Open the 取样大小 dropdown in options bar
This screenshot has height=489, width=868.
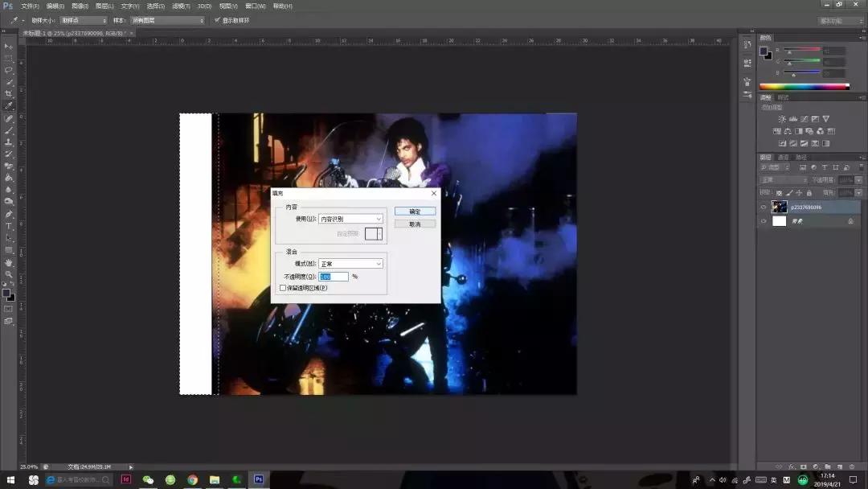click(x=83, y=20)
